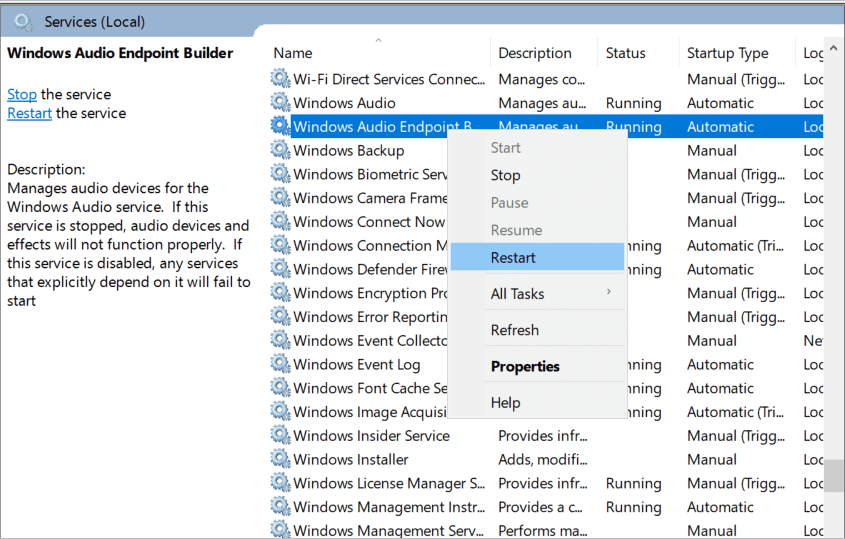Open All Tasks submenu
The image size is (845, 539).
click(537, 293)
